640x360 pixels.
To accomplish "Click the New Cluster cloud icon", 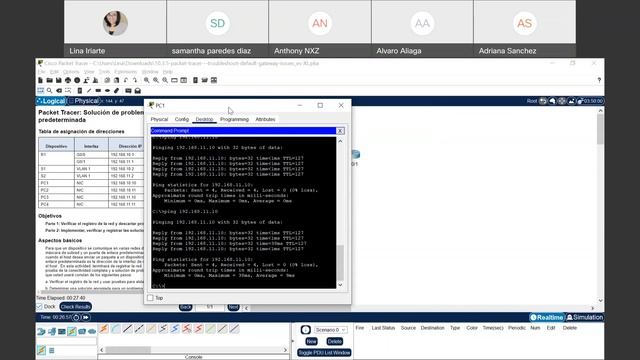I will coord(552,101).
